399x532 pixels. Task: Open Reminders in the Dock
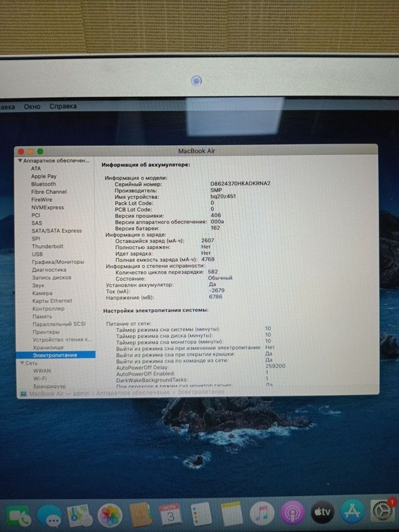(x=201, y=514)
